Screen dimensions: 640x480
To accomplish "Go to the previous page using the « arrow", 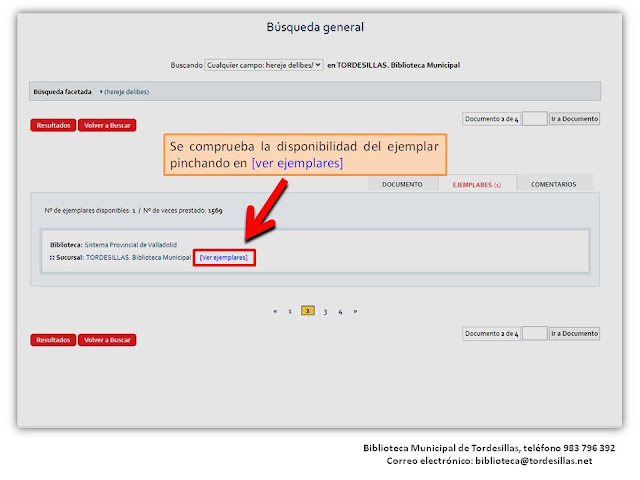I will click(x=275, y=311).
